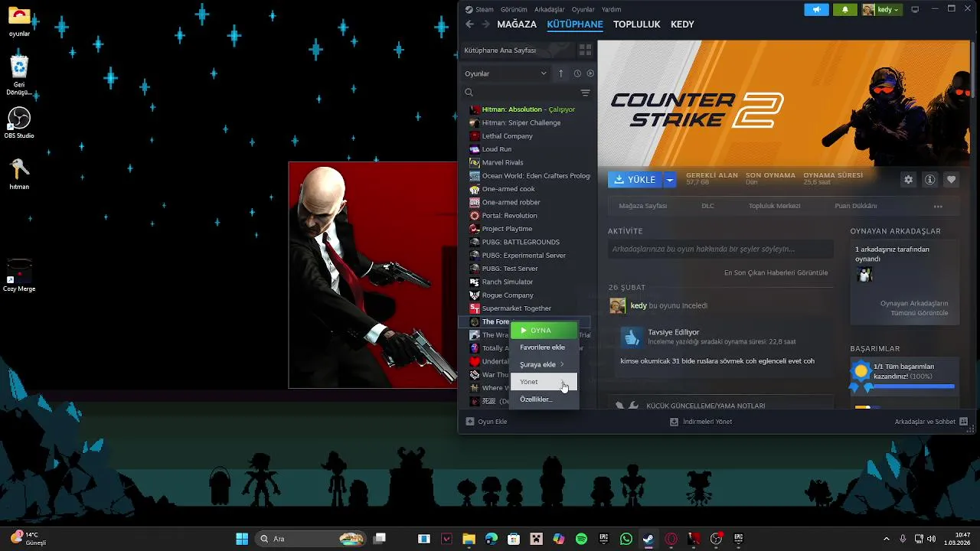This screenshot has width=980, height=551.
Task: Click the activity comment input field
Action: (720, 249)
